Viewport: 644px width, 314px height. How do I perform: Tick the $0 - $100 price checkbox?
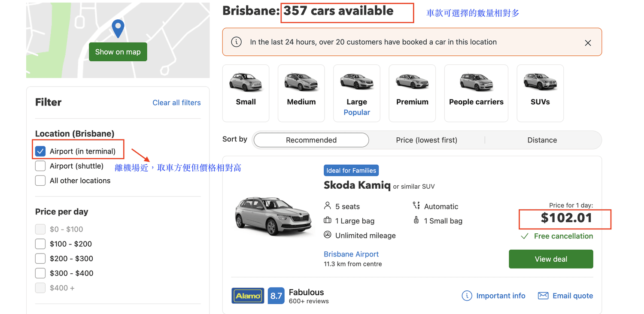(40, 229)
